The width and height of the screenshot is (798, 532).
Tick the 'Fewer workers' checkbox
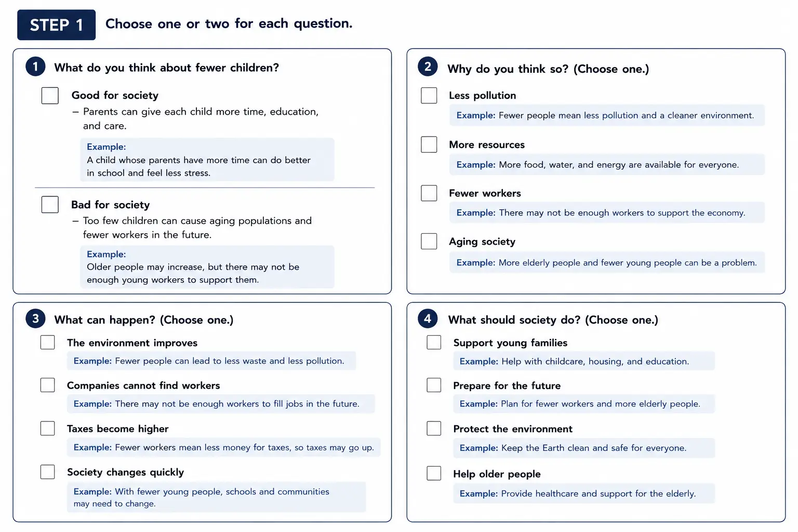(x=429, y=193)
